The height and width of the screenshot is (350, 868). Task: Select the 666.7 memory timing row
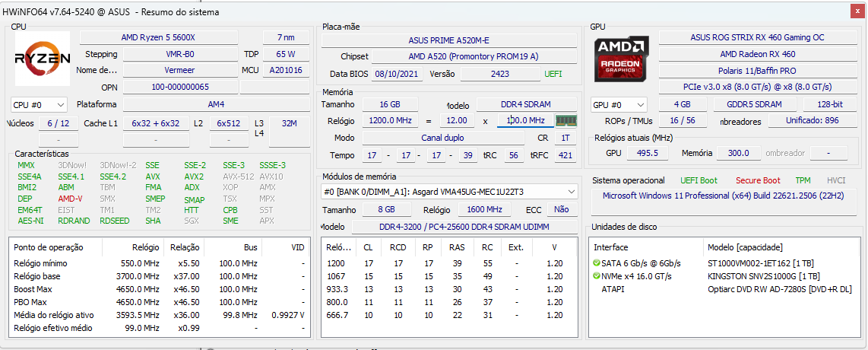click(449, 314)
